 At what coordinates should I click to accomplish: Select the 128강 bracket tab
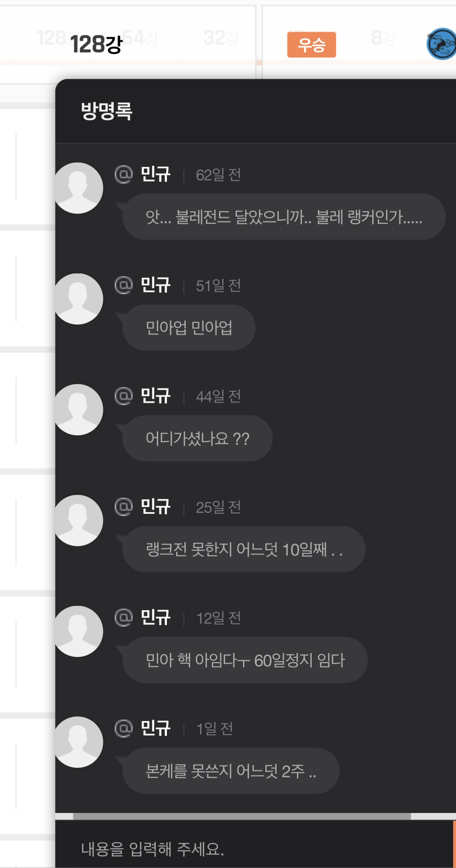pyautogui.click(x=96, y=44)
